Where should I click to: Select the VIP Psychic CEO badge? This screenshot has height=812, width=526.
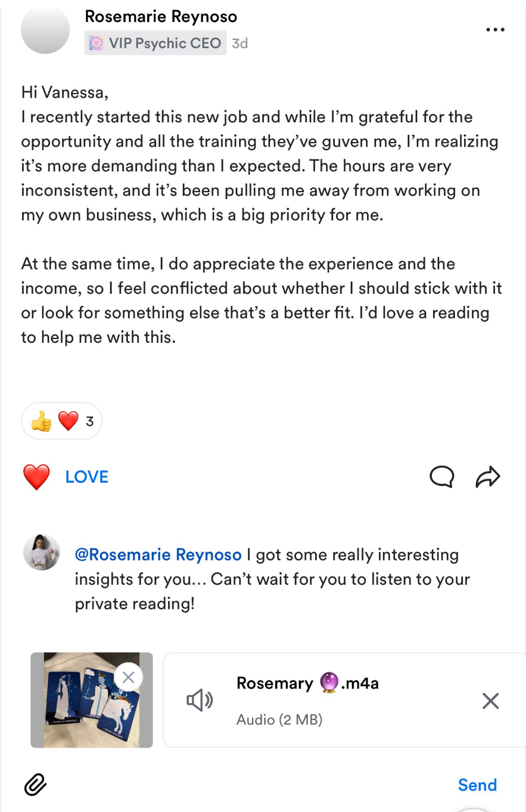tap(155, 43)
